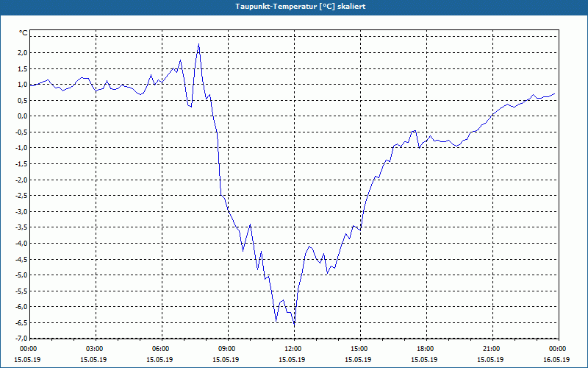Select the y-axis label "-5,0"

point(21,275)
